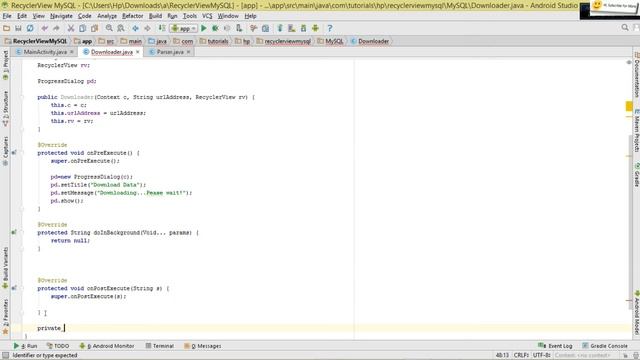Viewport: 640px width, 360px height.
Task: Open the Edit menu
Action: click(22, 16)
